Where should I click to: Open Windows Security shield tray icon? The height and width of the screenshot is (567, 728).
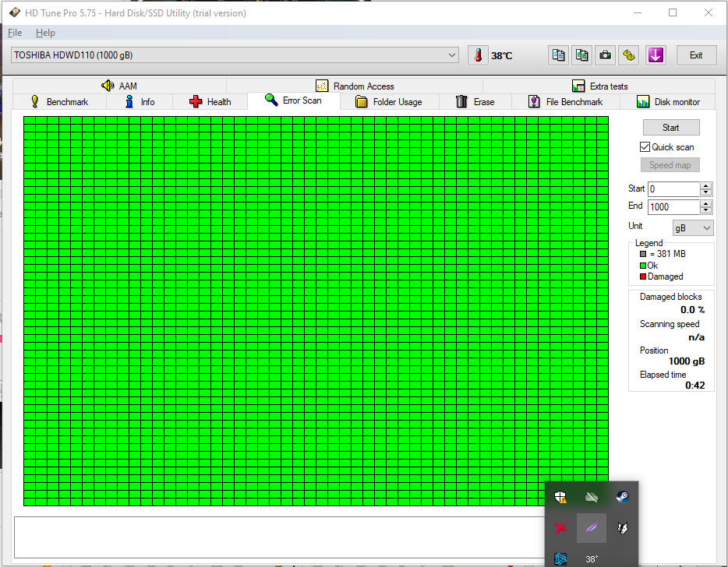point(560,497)
